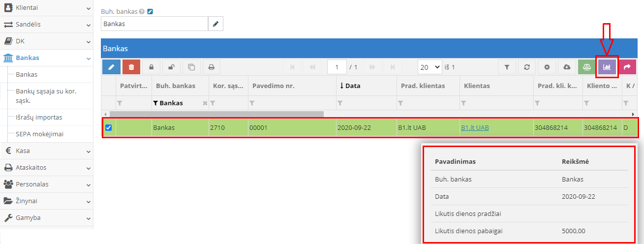This screenshot has width=644, height=244.
Task: Open the B1.lt UAB client link
Action: (475, 128)
